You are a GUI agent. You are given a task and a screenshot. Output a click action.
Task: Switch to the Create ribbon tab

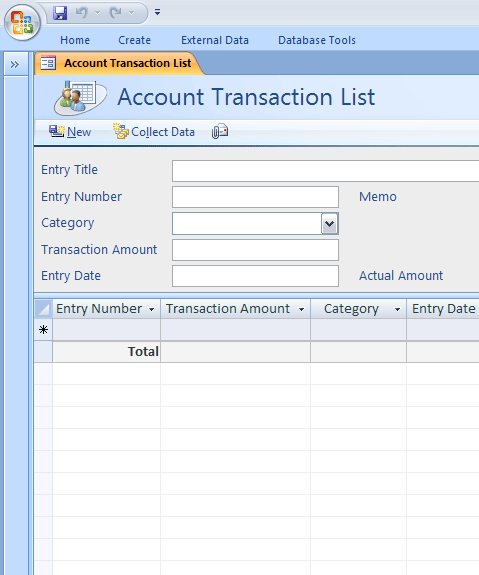point(134,40)
